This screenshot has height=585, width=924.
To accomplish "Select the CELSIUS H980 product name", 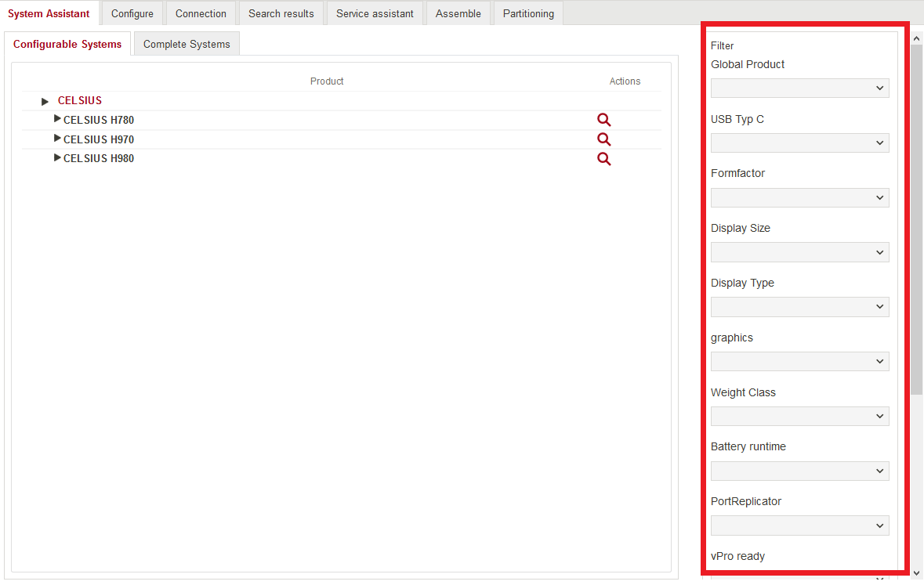I will click(99, 158).
